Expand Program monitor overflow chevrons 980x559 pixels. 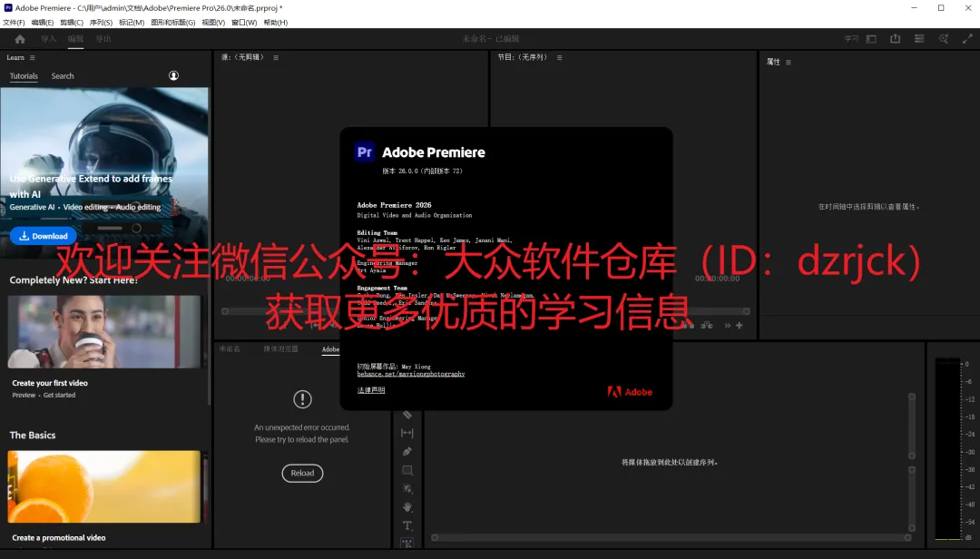point(728,325)
